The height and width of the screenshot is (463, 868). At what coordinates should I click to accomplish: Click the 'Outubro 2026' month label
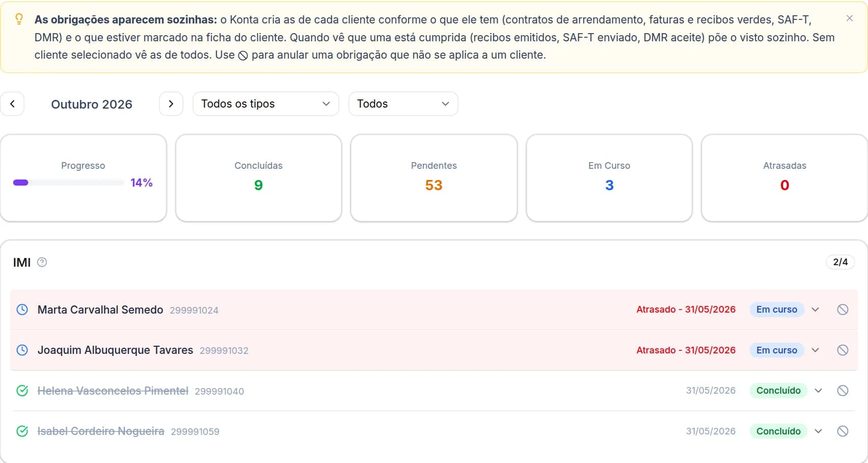click(92, 104)
